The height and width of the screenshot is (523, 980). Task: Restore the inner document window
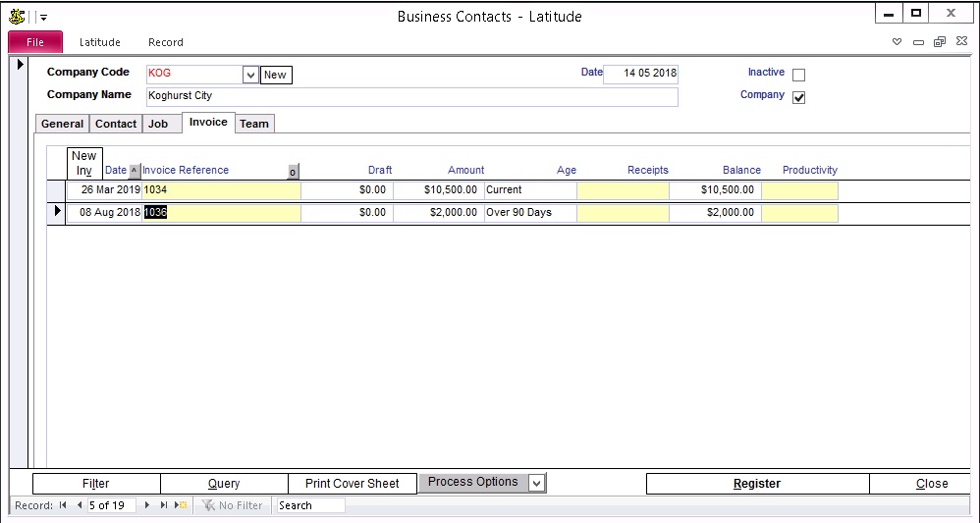tap(940, 42)
